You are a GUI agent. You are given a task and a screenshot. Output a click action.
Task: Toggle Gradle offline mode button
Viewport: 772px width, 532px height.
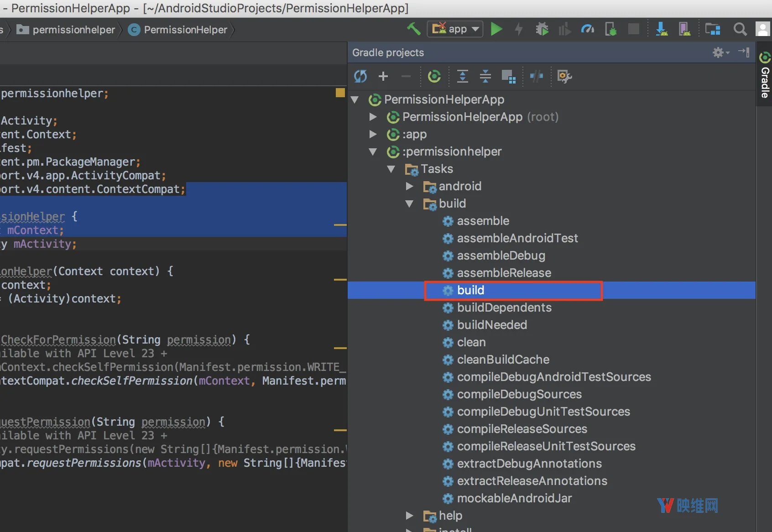[537, 76]
